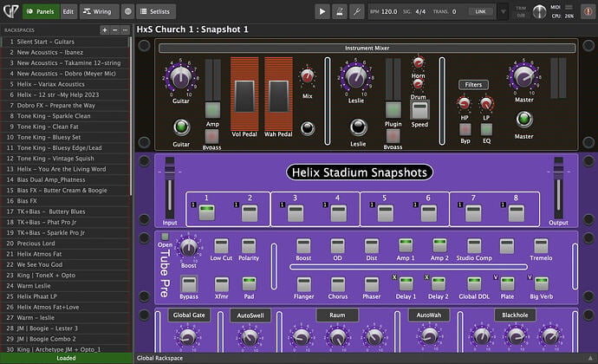Activate Helix snapshot 8 switch
The height and width of the screenshot is (364, 598).
(517, 213)
